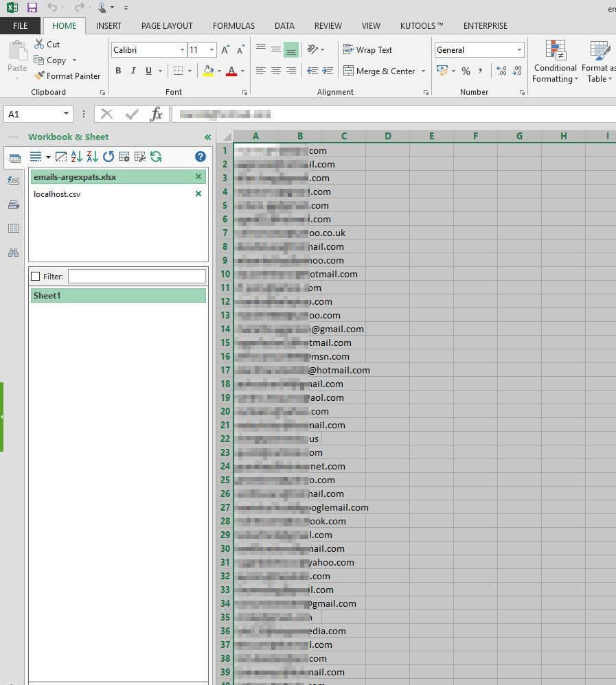This screenshot has width=616, height=685.
Task: Open the KUTOOLS tab
Action: coord(422,26)
